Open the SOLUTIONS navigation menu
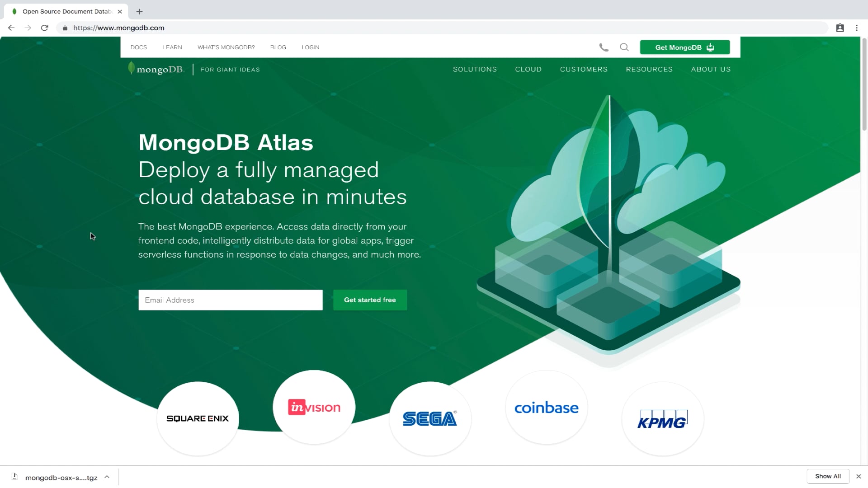This screenshot has width=868, height=488. click(475, 70)
